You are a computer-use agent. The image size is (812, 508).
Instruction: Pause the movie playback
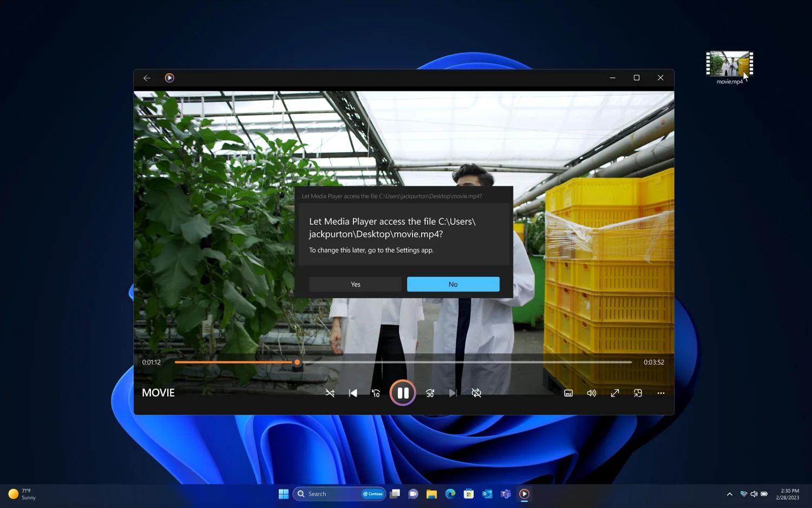click(x=403, y=393)
